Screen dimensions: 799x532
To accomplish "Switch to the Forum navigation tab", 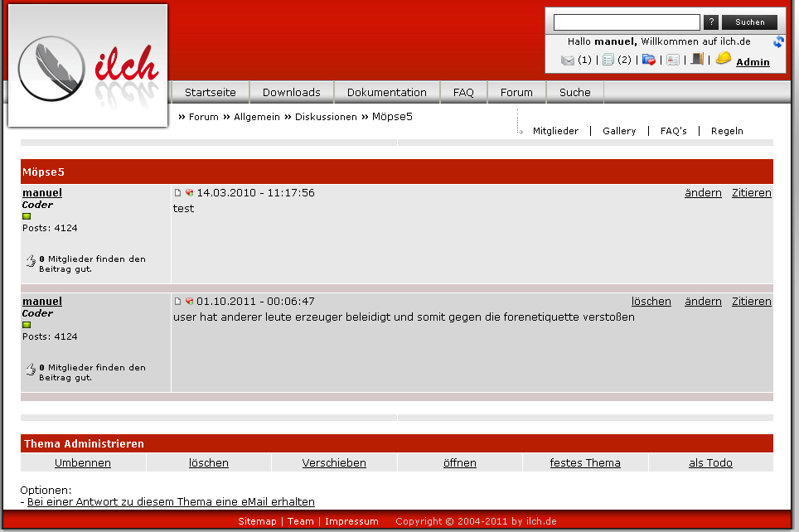I will click(516, 92).
